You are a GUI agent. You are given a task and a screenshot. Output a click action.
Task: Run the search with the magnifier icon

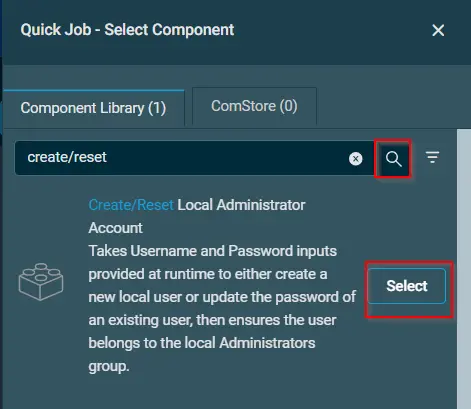coord(393,159)
